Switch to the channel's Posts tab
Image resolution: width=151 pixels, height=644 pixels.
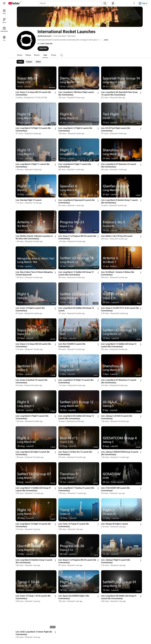(54, 55)
